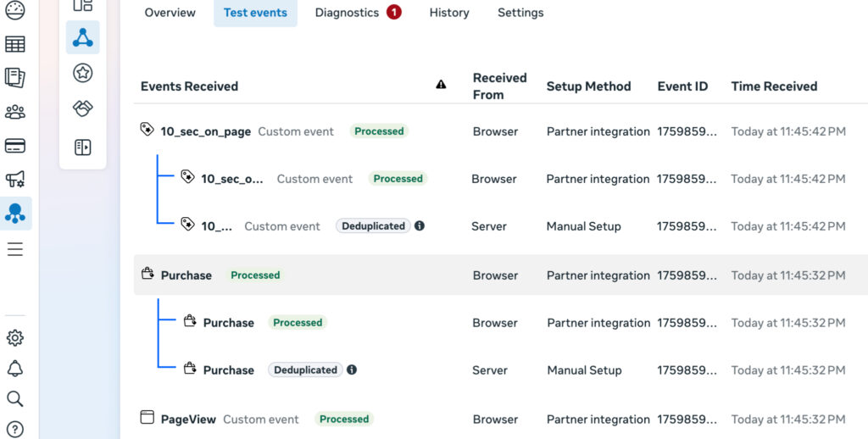The width and height of the screenshot is (868, 439).
Task: Click the notifications bell icon
Action: 15,369
